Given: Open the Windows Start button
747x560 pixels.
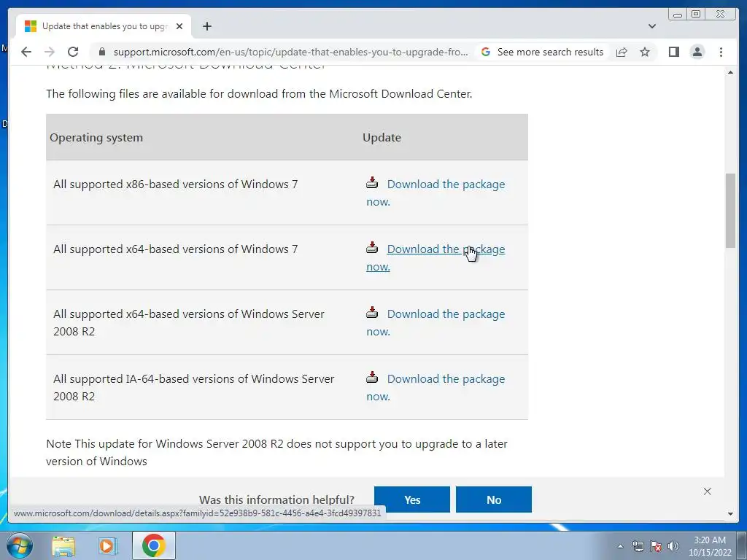Looking at the screenshot, I should point(18,545).
